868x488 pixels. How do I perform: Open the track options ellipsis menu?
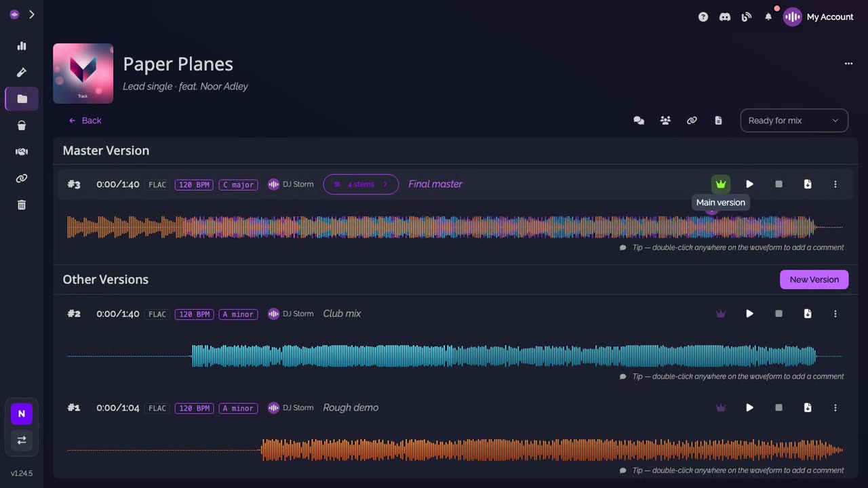[848, 64]
